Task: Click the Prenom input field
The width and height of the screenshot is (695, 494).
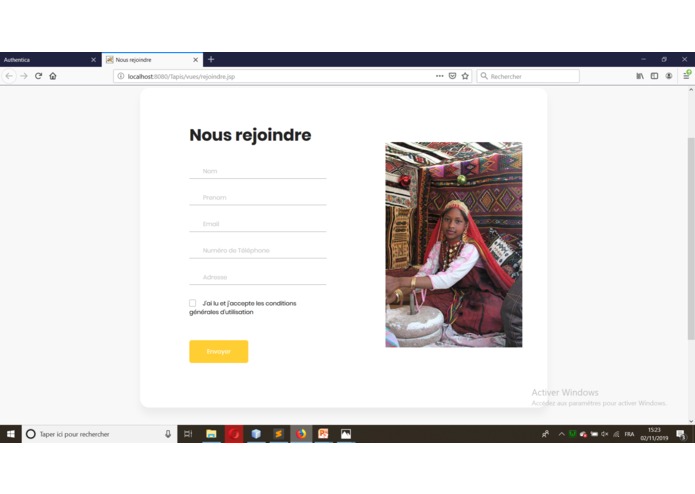Action: coord(258,198)
